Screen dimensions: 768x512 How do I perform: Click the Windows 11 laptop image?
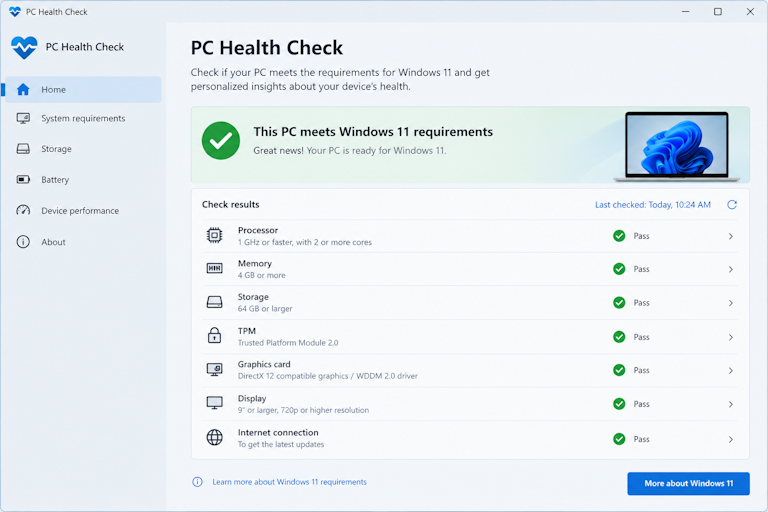point(676,146)
